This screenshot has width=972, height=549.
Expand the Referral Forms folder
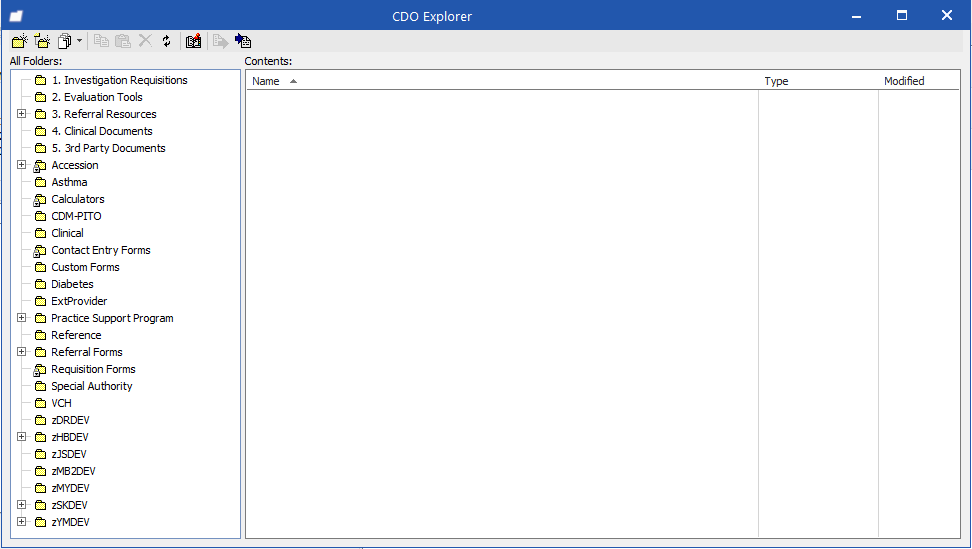point(21,351)
